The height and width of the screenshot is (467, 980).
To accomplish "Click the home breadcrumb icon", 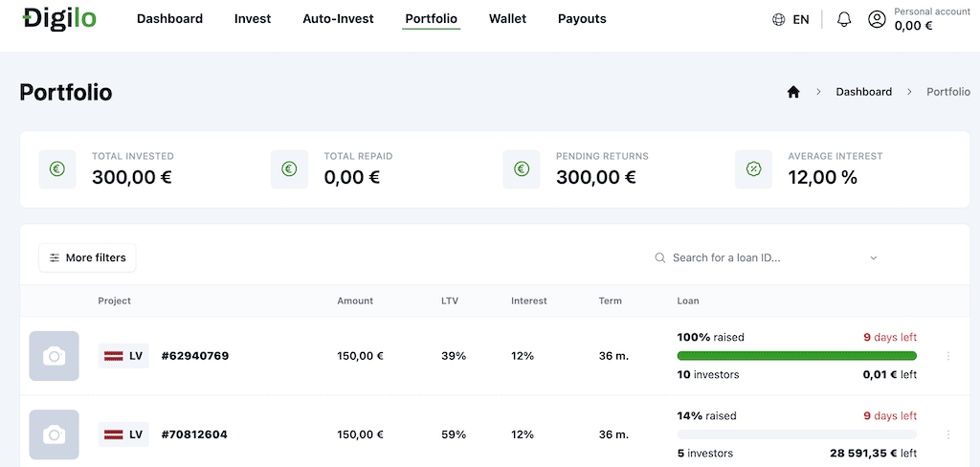I will click(793, 92).
